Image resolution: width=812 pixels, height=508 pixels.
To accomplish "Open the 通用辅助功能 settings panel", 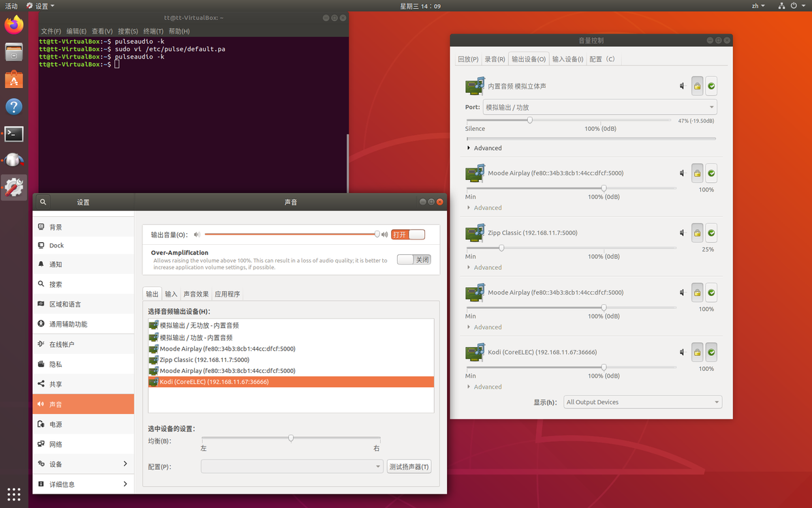I will tap(83, 324).
